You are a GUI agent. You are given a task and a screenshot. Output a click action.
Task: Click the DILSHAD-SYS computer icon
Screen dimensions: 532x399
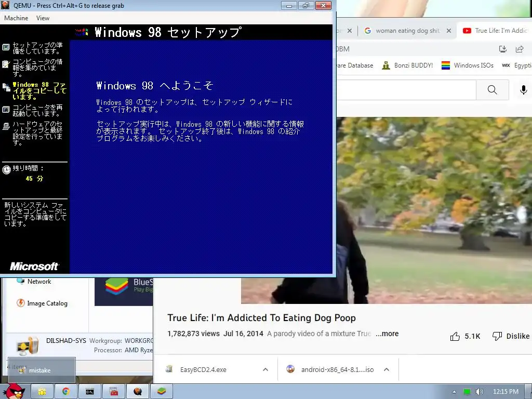coord(28,345)
